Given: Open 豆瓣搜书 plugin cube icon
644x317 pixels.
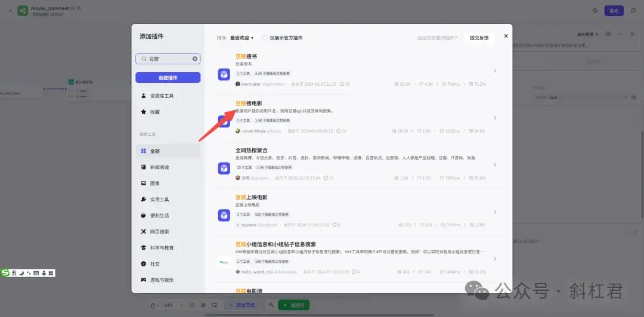Looking at the screenshot, I should tap(224, 74).
